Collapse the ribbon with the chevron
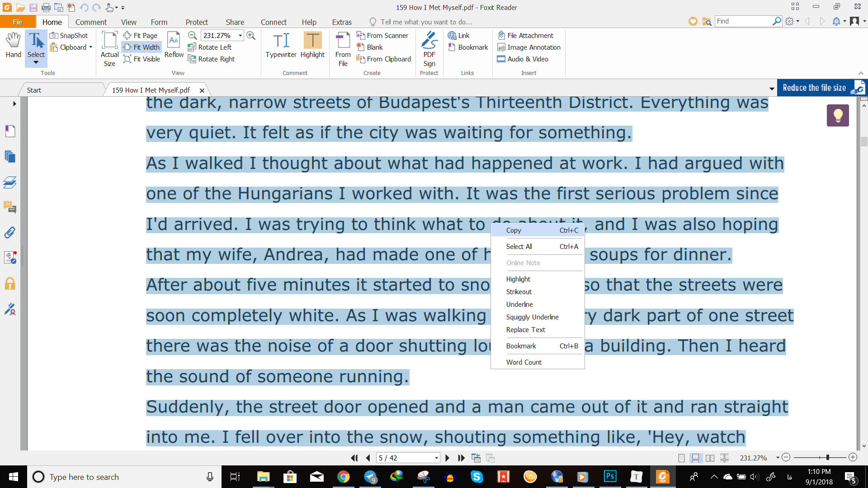The image size is (868, 488). [861, 73]
